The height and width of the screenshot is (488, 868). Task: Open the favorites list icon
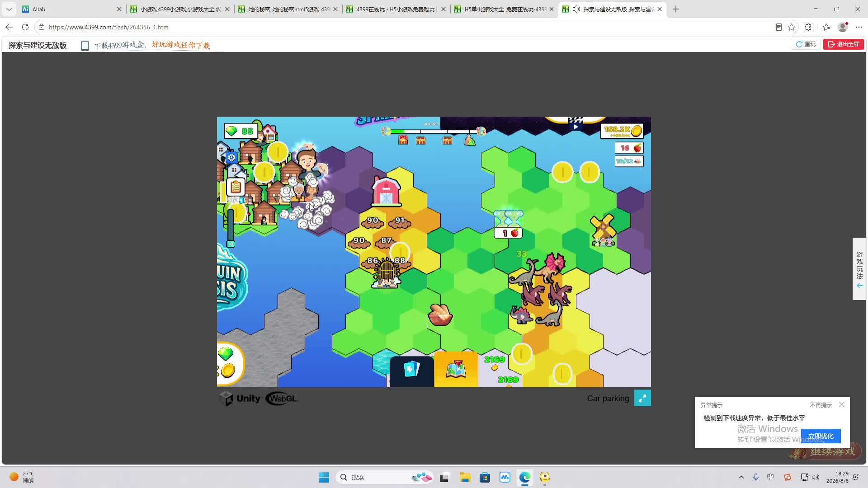[826, 27]
